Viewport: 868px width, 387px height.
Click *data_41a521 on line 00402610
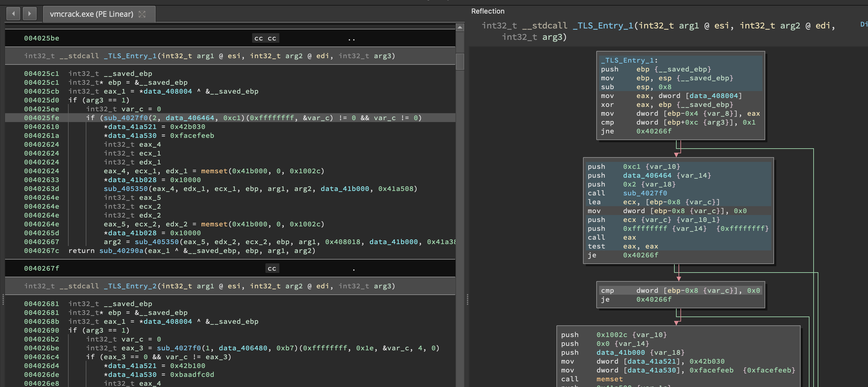pos(130,127)
